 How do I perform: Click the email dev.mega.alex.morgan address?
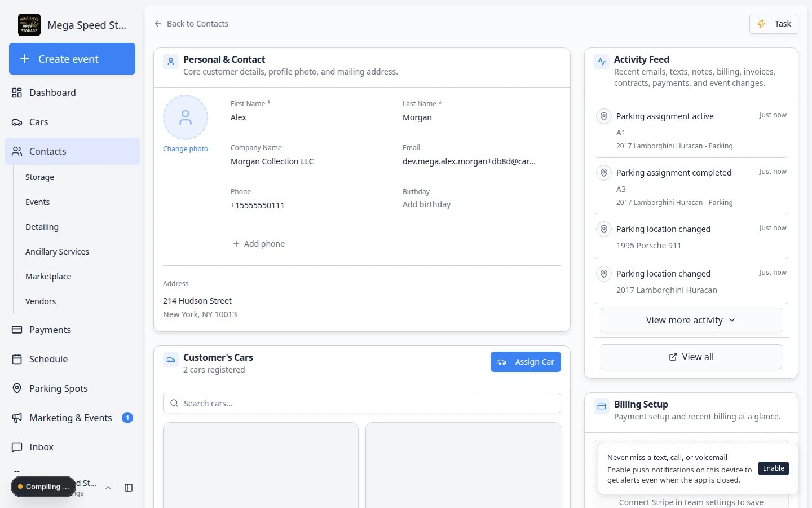(x=469, y=161)
